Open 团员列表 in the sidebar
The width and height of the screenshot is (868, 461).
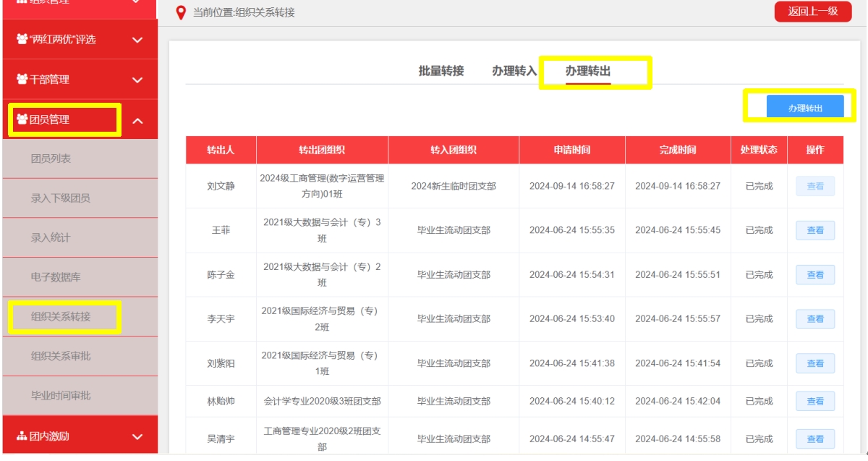[x=51, y=158]
